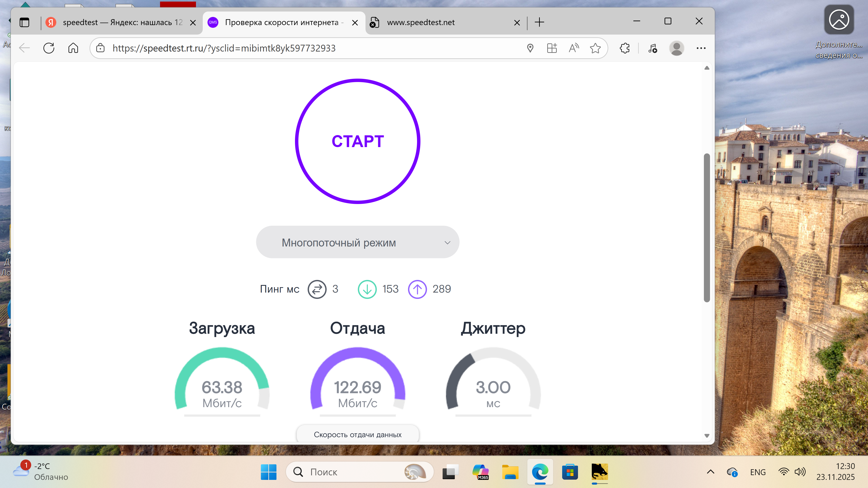
Task: Switch to the speedtest Яндекс tab
Action: point(122,23)
